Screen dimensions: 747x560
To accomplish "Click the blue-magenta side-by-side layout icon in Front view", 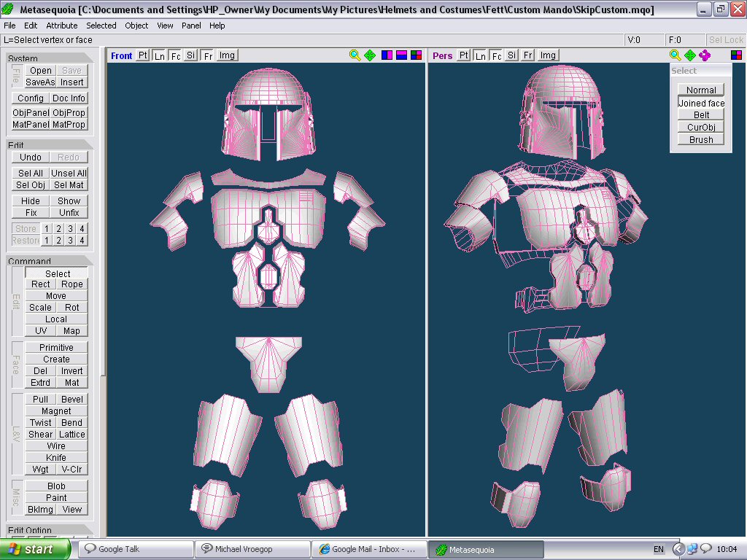I will (387, 55).
